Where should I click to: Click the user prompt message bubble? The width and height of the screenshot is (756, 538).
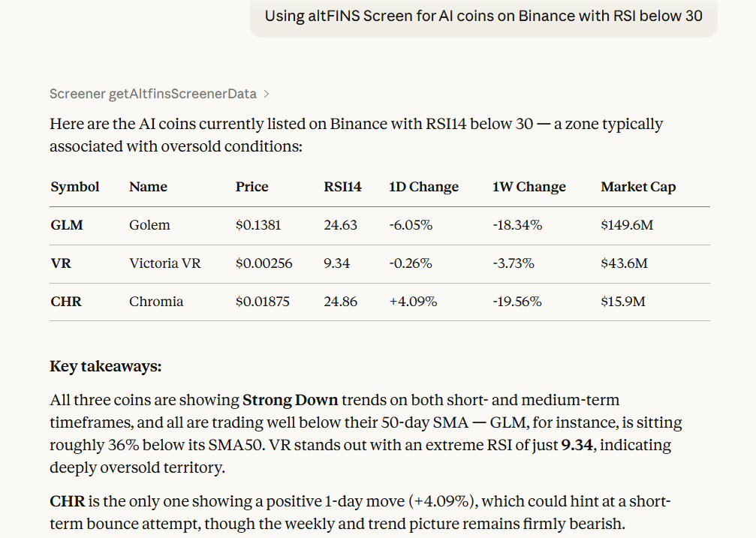tap(483, 16)
